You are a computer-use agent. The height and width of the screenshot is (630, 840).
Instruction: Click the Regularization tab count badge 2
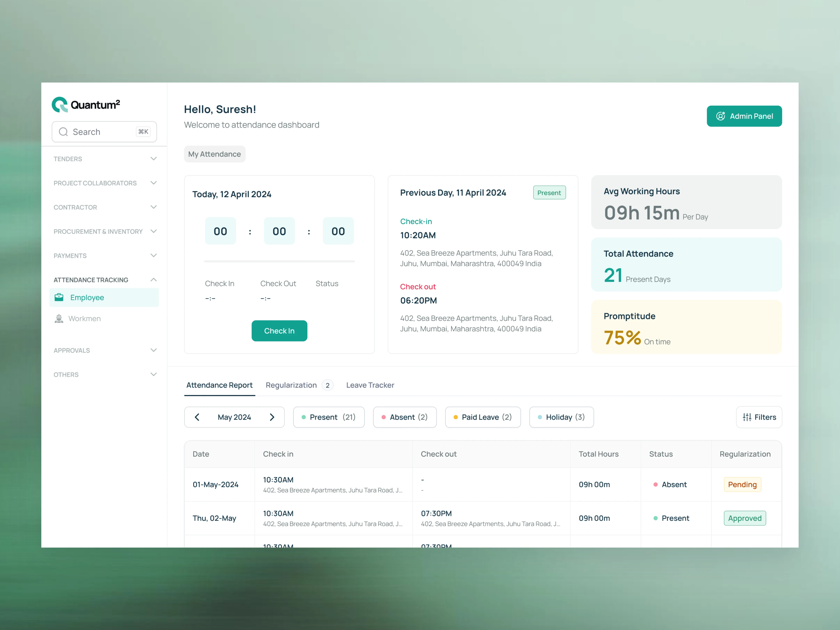[327, 385]
